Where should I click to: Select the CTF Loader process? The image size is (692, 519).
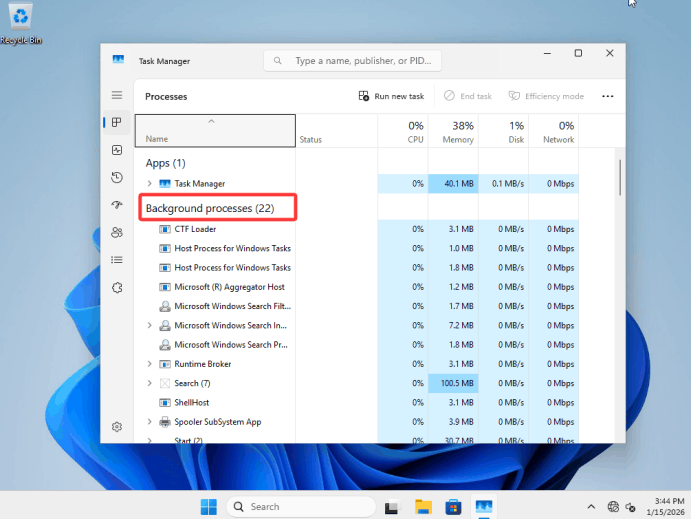click(195, 229)
